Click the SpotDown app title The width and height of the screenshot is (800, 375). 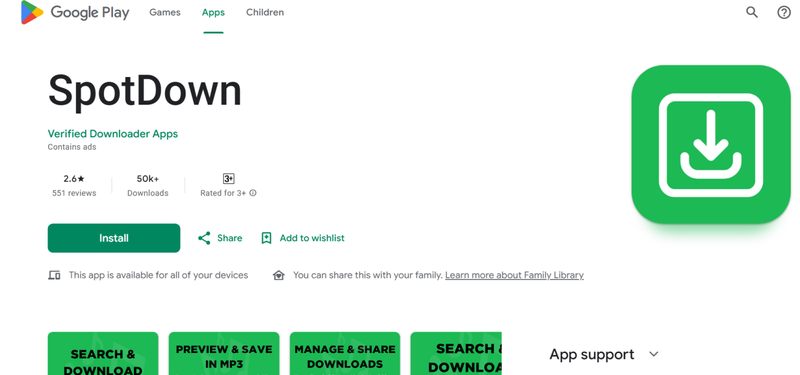[145, 91]
